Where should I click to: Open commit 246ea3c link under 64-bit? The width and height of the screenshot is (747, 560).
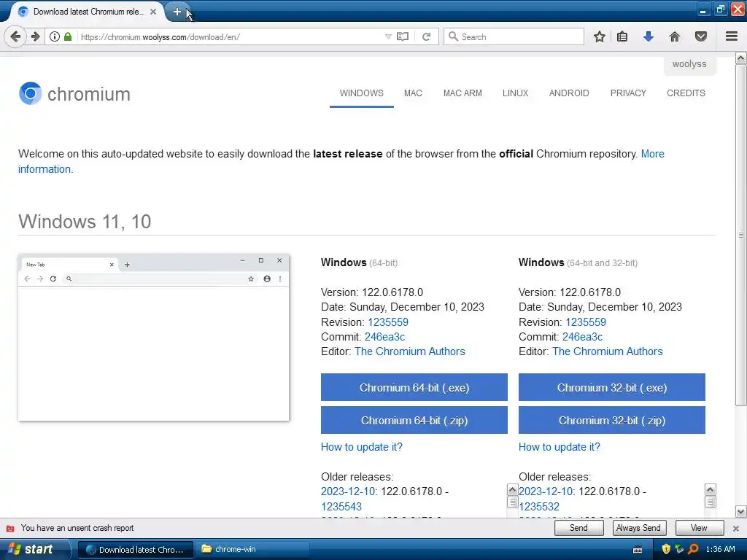[x=384, y=337]
